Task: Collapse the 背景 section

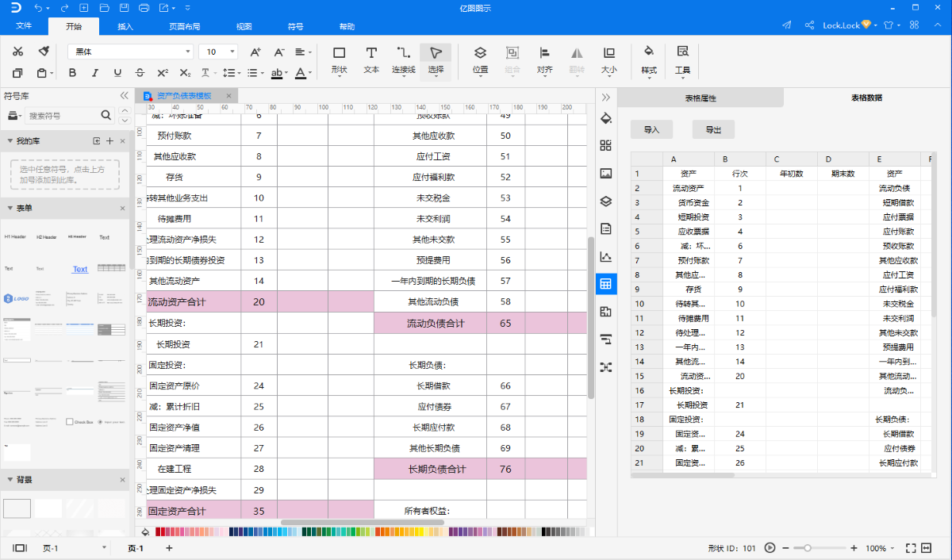Action: pos(10,480)
